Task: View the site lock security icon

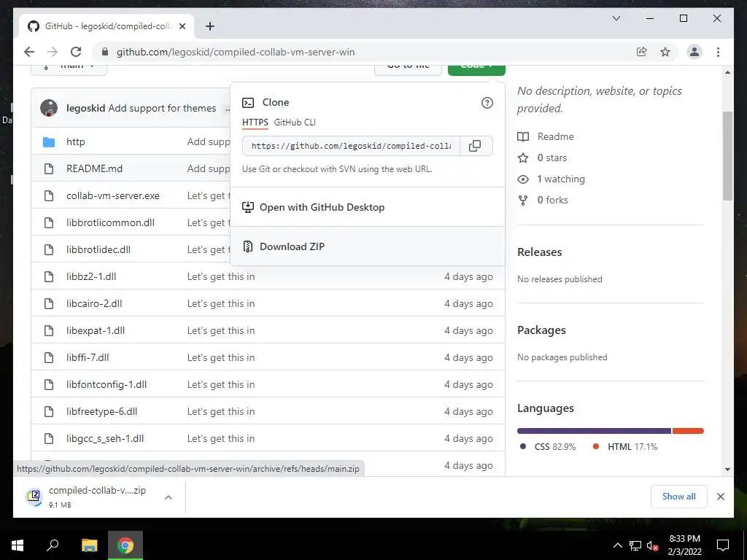Action: tap(105, 52)
